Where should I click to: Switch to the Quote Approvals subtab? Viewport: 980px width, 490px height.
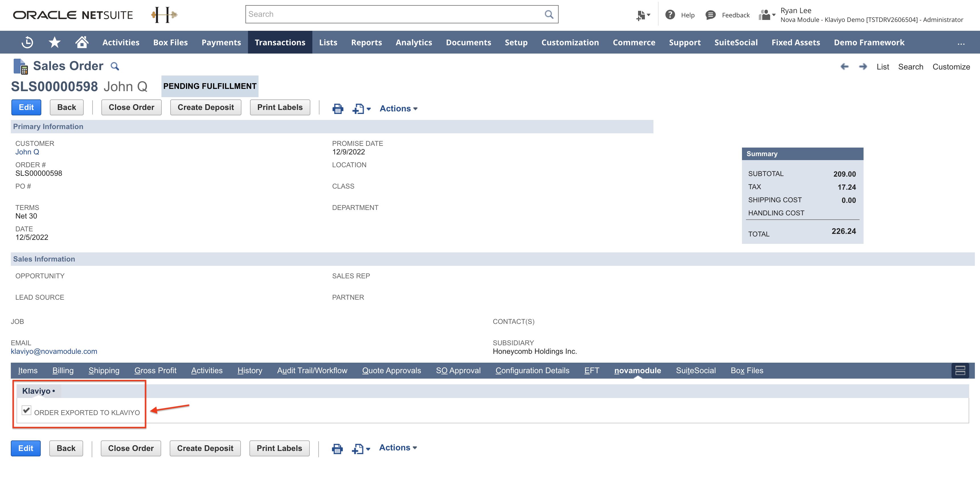(x=391, y=370)
